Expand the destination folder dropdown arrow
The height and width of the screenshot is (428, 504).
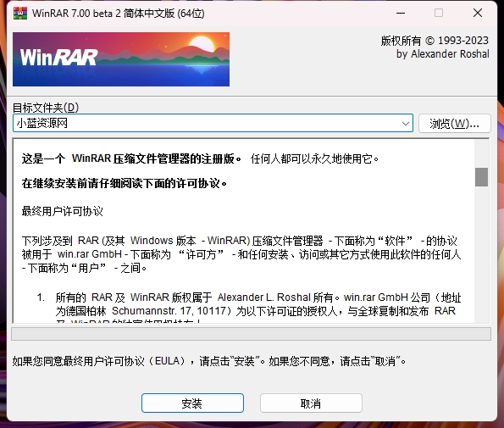406,123
